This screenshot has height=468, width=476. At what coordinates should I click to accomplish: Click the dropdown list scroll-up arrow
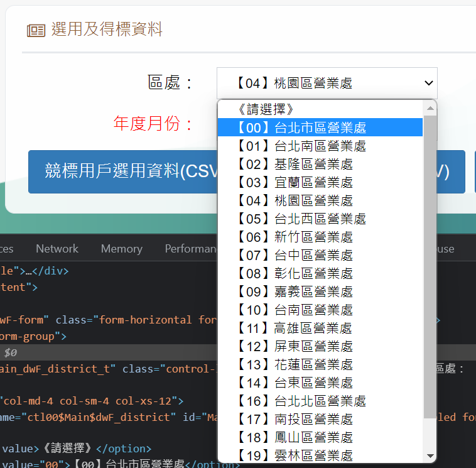click(430, 108)
